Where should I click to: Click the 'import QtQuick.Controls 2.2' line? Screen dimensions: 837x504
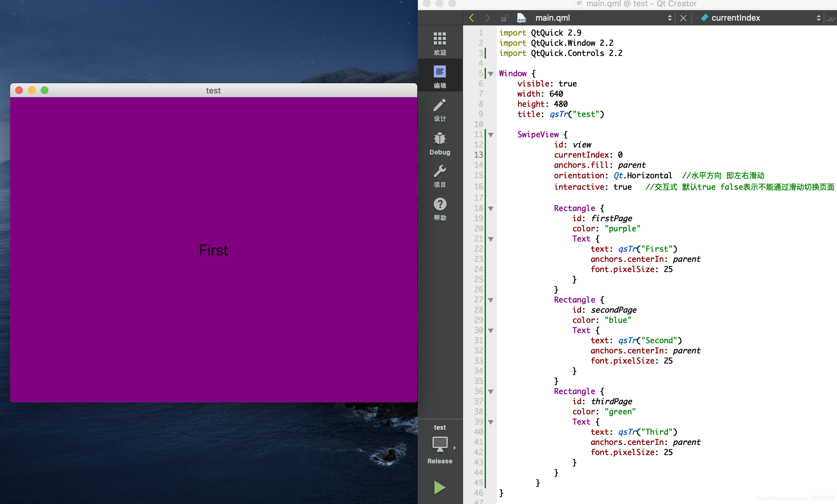[560, 53]
